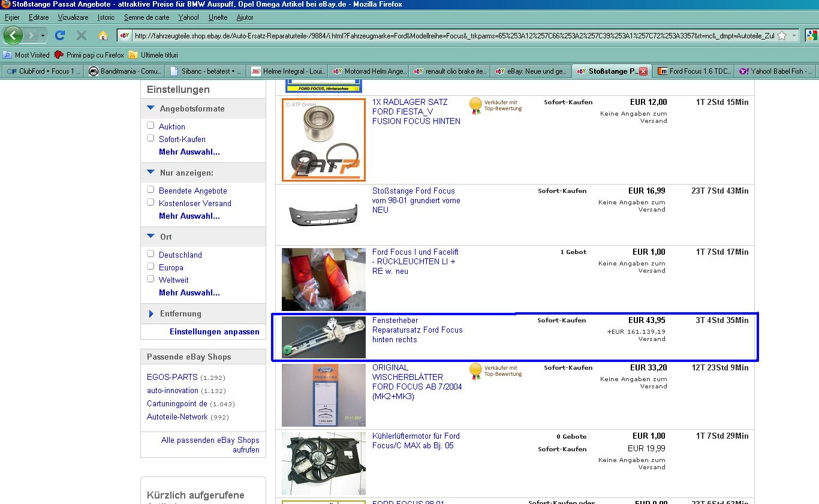The image size is (819, 504).
Task: Click the radiator fan motor thumbnail
Action: [323, 463]
